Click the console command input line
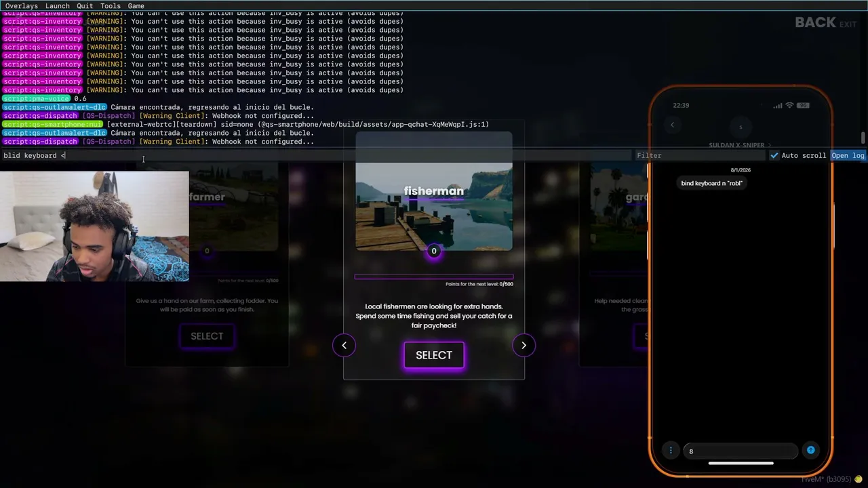Image resolution: width=868 pixels, height=488 pixels. tap(316, 155)
